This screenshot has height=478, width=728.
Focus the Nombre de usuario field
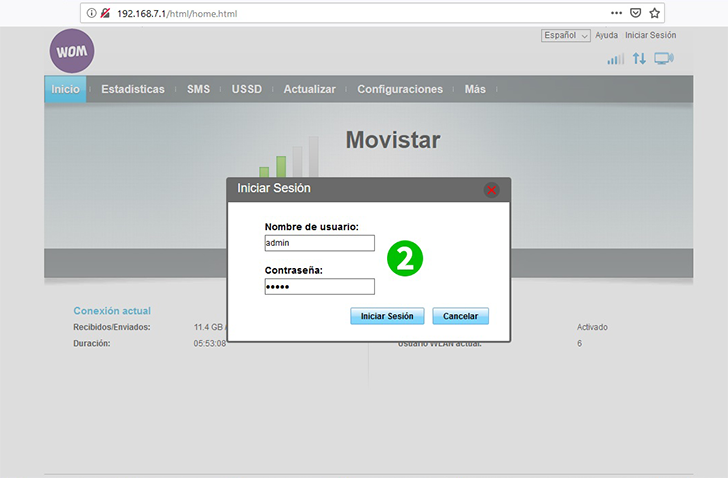point(319,243)
